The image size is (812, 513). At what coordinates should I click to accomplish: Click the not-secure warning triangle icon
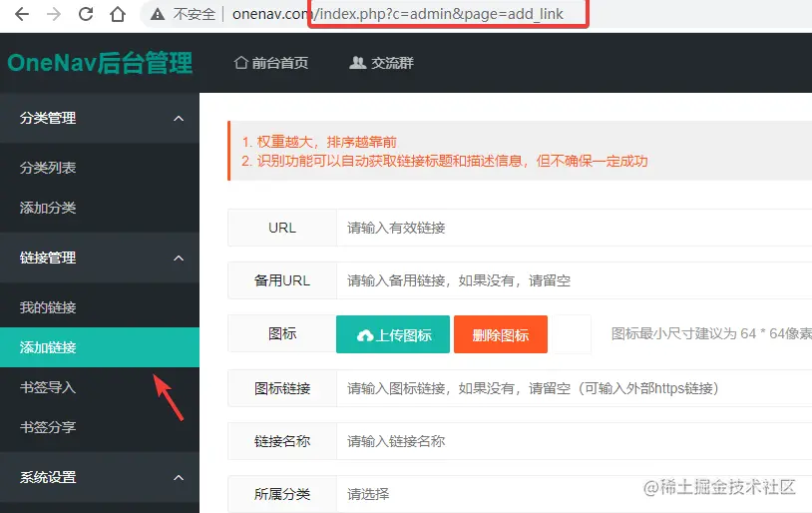point(158,15)
